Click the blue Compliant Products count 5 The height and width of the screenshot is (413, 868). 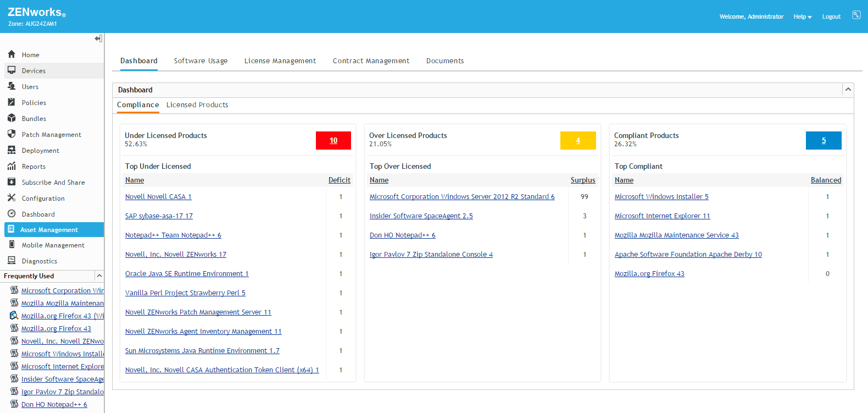click(824, 140)
